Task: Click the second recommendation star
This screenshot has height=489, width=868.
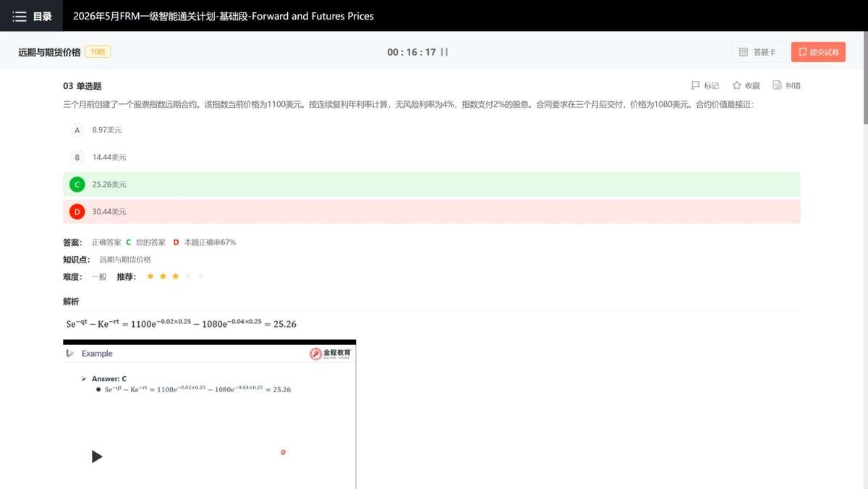Action: coord(163,276)
